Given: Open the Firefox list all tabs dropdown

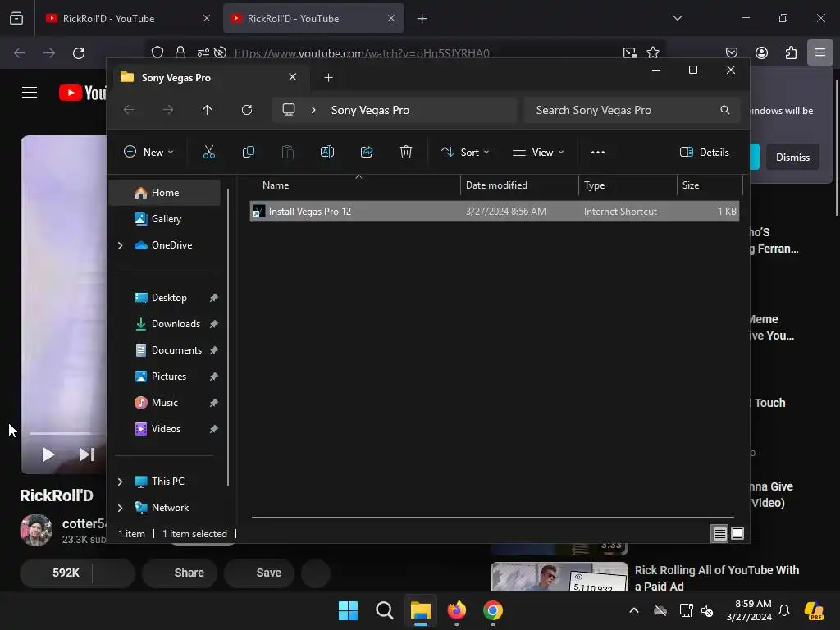Looking at the screenshot, I should 677,18.
